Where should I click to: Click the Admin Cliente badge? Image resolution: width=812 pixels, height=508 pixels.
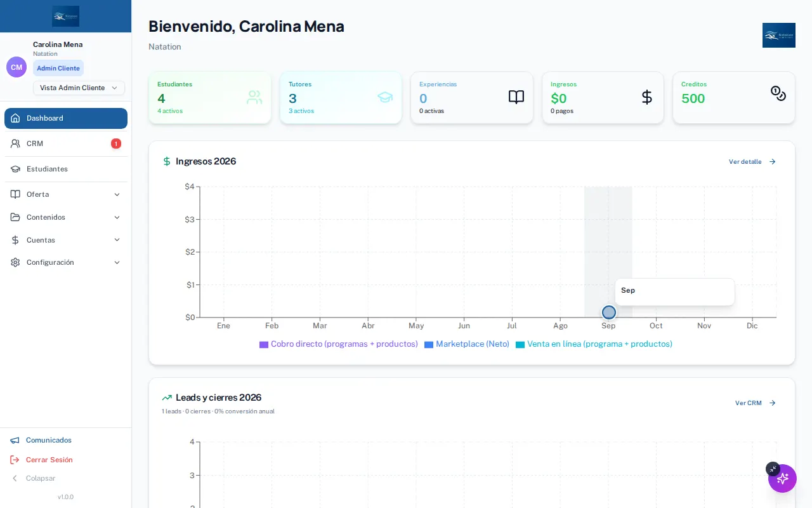(58, 68)
